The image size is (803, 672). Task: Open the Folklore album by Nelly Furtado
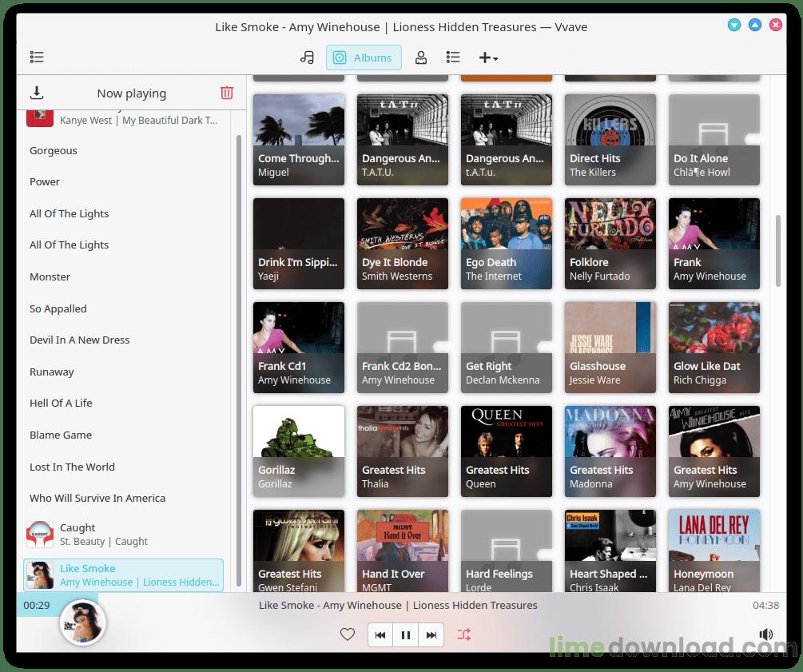click(x=610, y=244)
